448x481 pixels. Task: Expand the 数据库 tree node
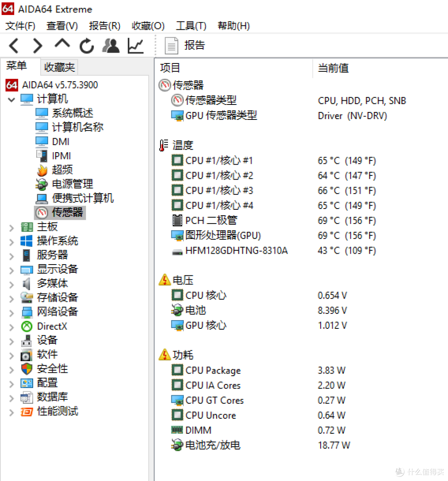click(11, 398)
